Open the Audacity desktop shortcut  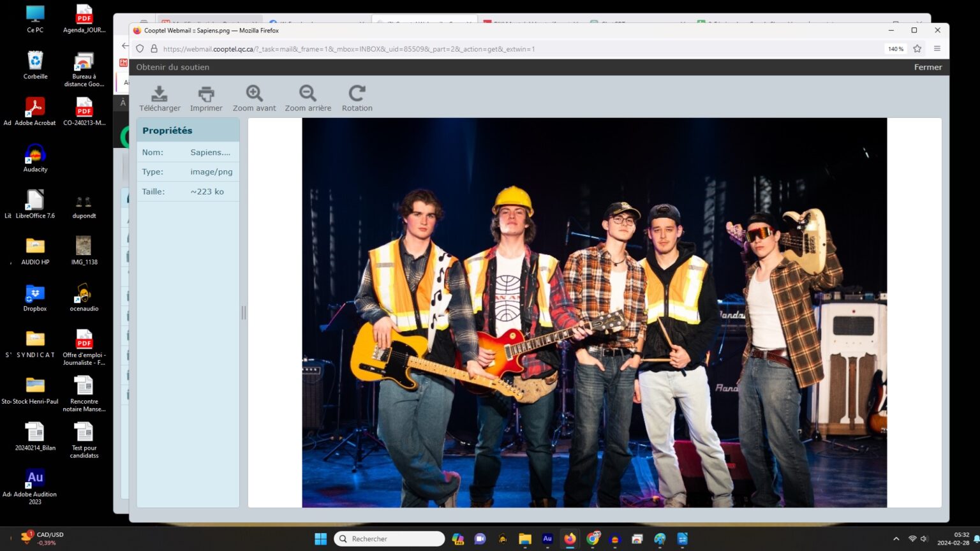pos(35,158)
